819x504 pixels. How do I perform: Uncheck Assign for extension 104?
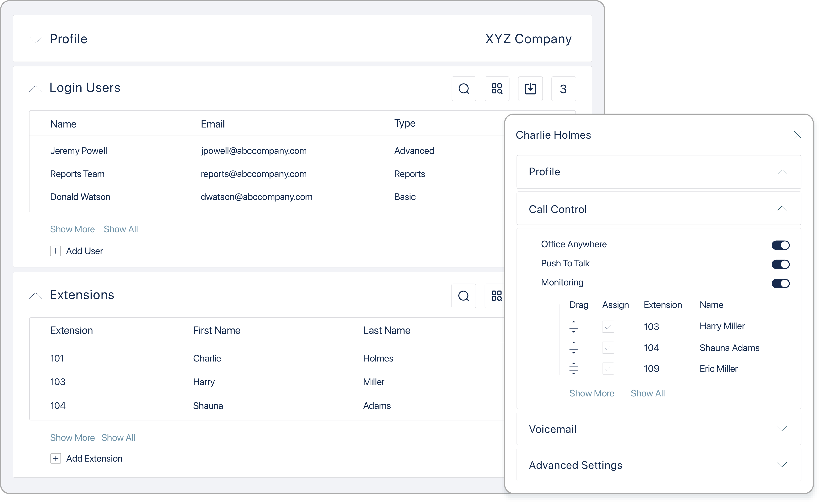[608, 348]
